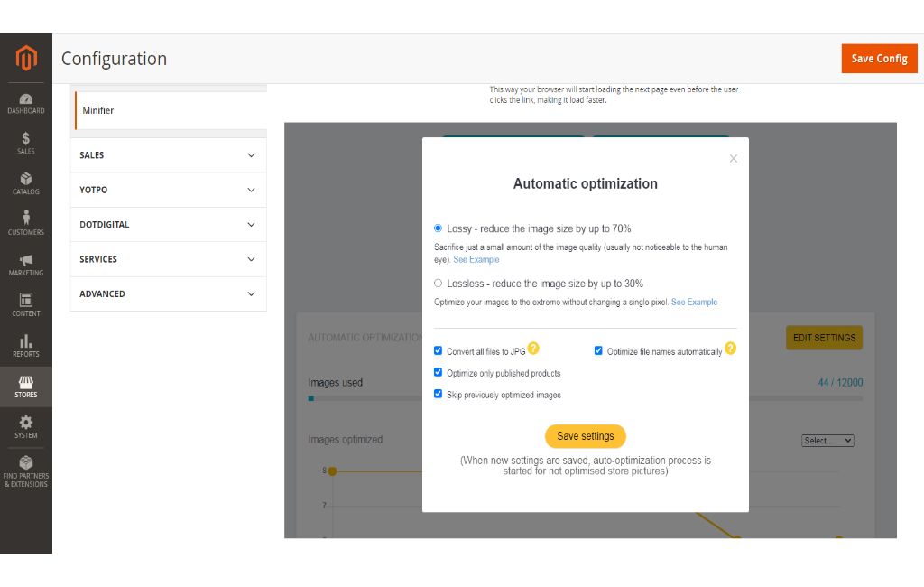
Task: Toggle Optimize only published products checkbox
Action: [438, 372]
